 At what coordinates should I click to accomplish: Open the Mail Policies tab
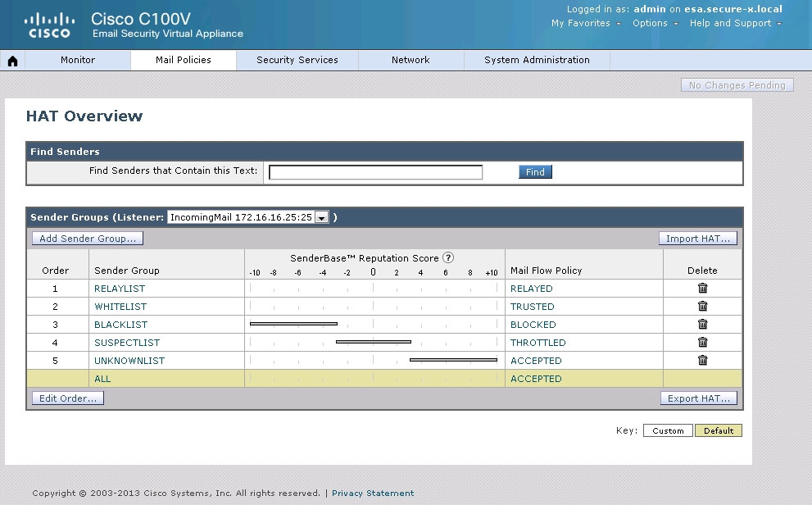point(184,60)
